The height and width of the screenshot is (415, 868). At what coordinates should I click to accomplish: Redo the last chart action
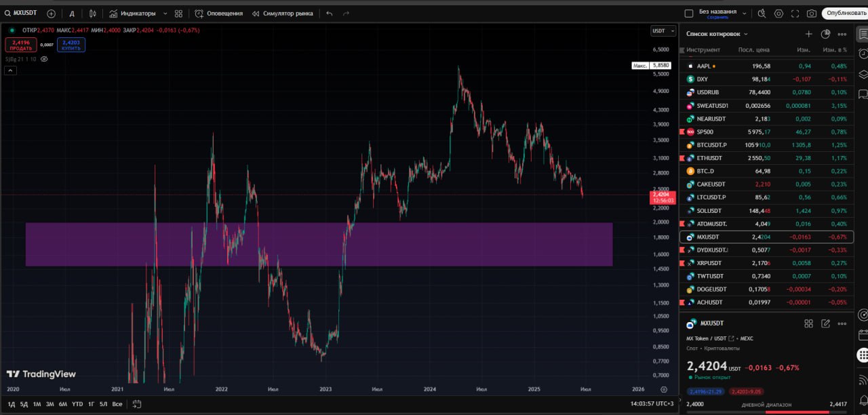[347, 14]
